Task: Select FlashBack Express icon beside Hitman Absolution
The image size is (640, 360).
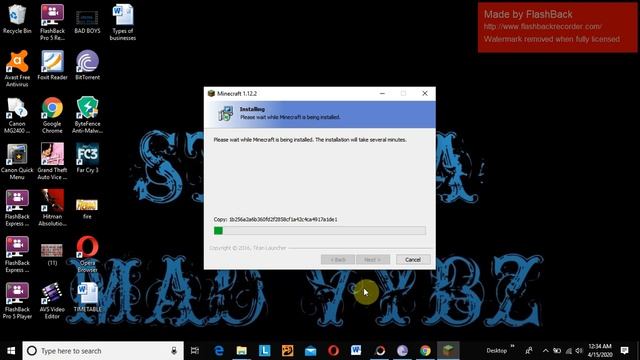Action: click(17, 208)
